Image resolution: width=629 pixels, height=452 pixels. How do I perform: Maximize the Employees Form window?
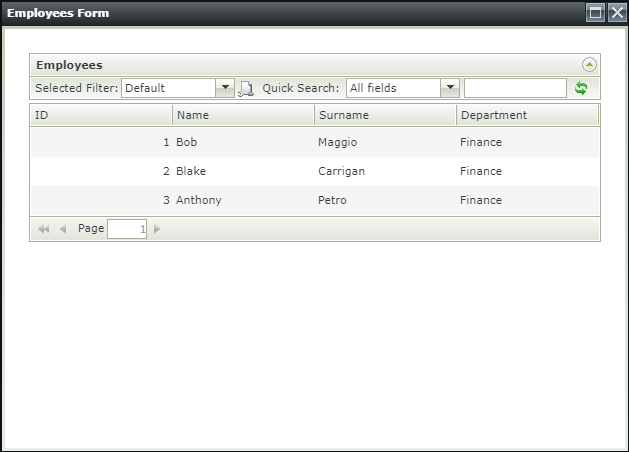point(596,13)
